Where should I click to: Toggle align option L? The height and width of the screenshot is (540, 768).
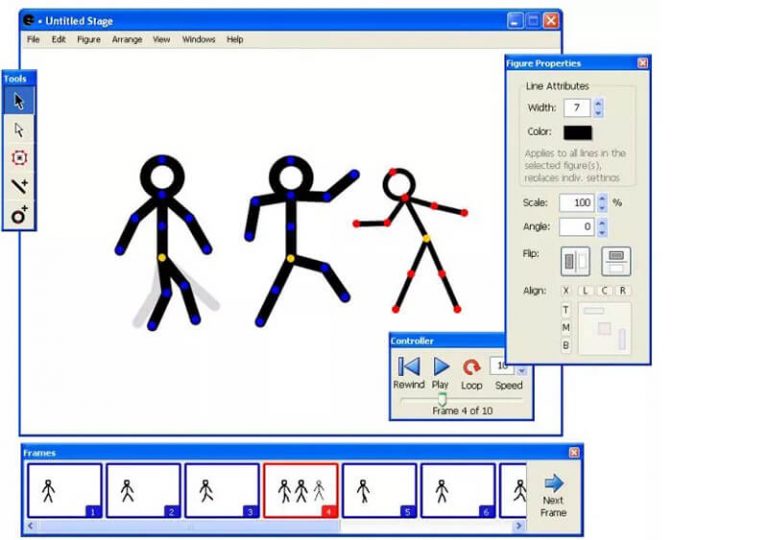586,291
